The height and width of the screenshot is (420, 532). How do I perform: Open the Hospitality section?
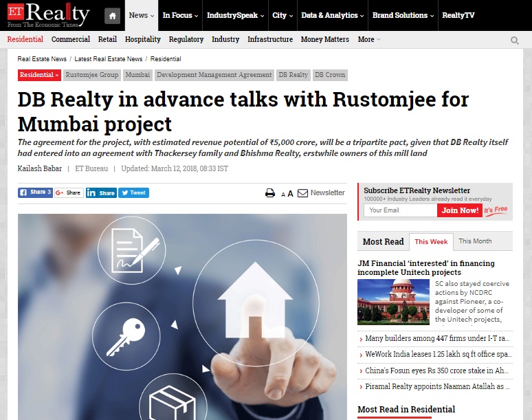143,39
